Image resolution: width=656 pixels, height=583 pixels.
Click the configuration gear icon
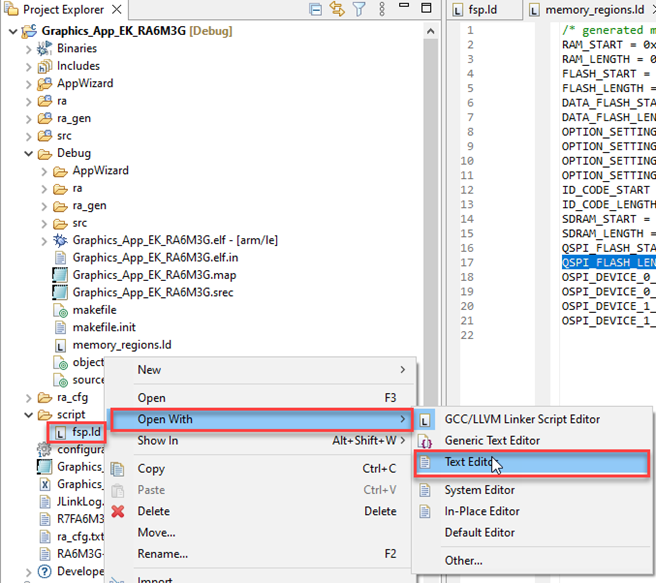[x=44, y=450]
